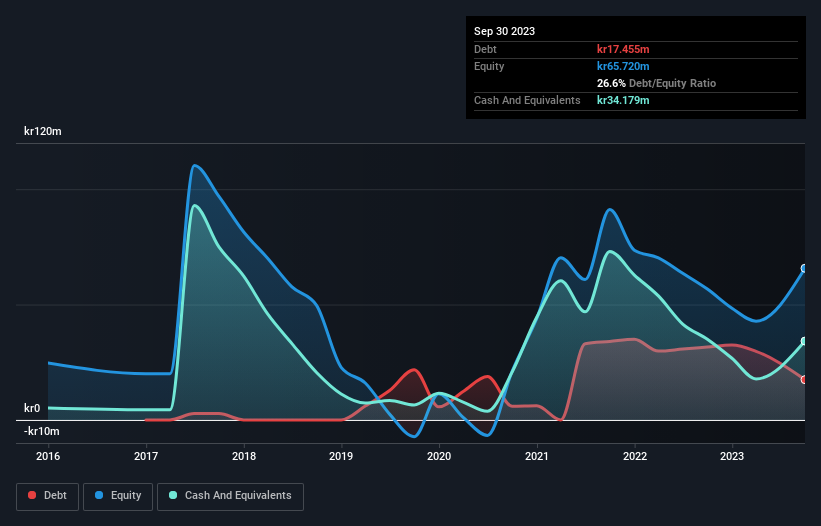
Task: Click the 2016 x-axis label
Action: click(48, 456)
